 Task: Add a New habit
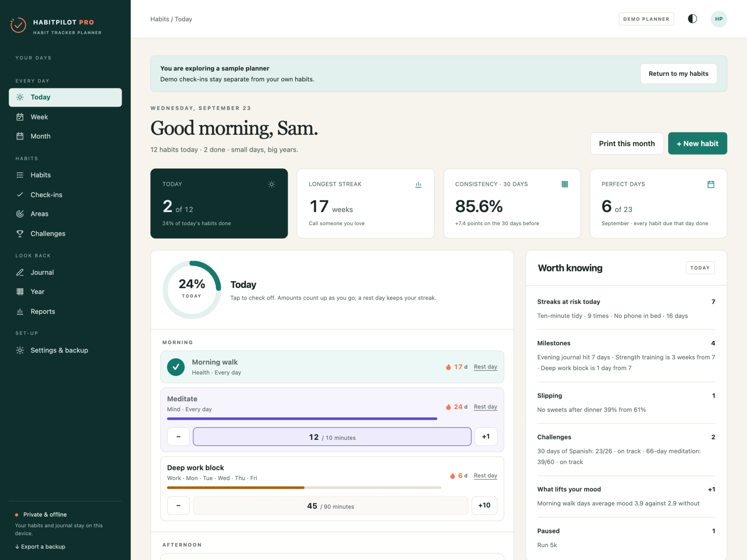(697, 143)
